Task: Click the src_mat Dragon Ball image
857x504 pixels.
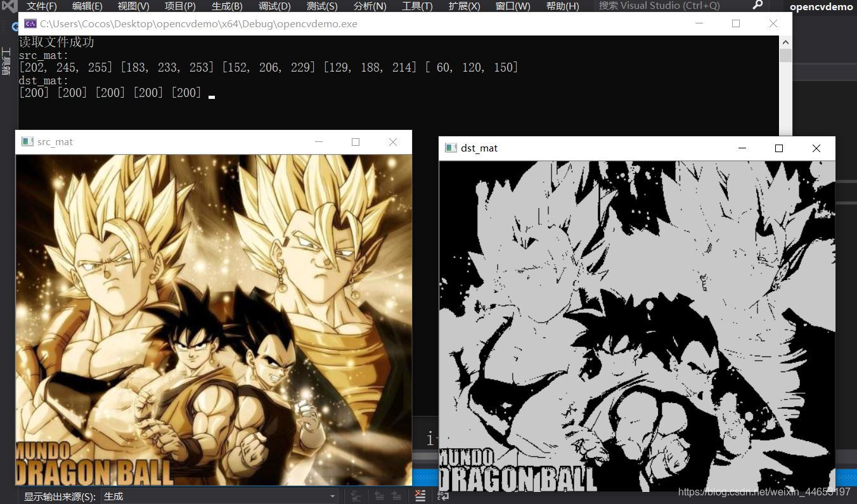Action: tap(214, 320)
